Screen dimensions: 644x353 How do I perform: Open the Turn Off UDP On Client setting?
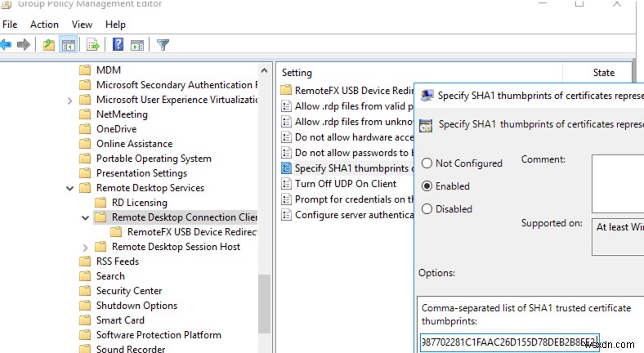345,184
